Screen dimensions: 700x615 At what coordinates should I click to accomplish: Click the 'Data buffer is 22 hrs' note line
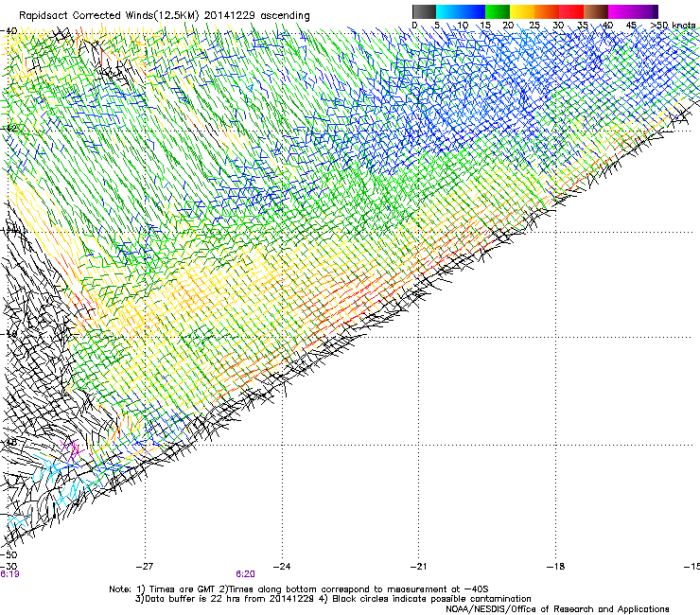pyautogui.click(x=333, y=599)
